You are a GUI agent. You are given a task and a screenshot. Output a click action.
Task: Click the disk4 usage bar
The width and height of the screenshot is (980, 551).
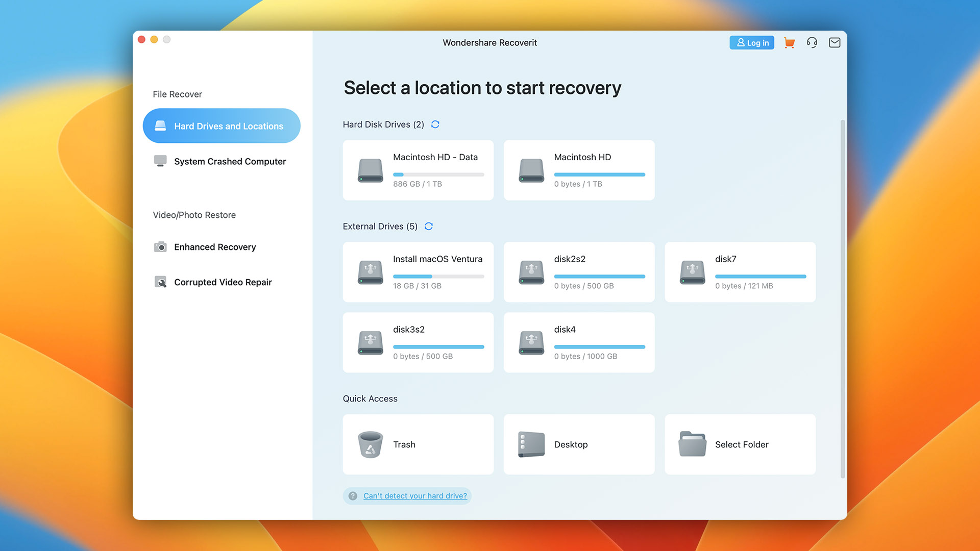pos(600,347)
